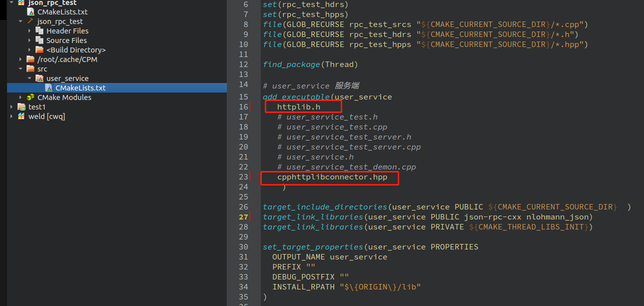Click 'PREFIX' on line 32
This screenshot has height=306, width=644.
point(287,266)
